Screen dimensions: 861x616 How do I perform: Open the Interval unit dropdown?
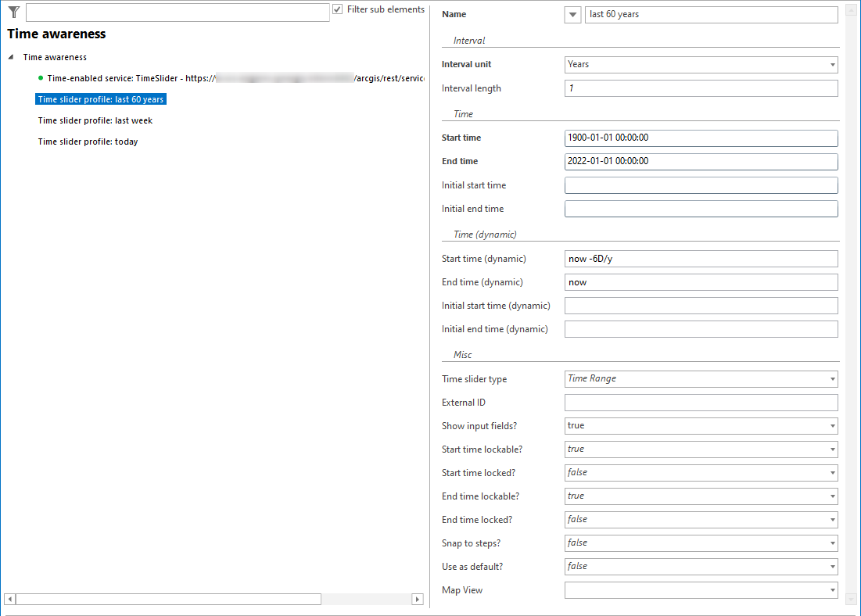click(x=830, y=65)
